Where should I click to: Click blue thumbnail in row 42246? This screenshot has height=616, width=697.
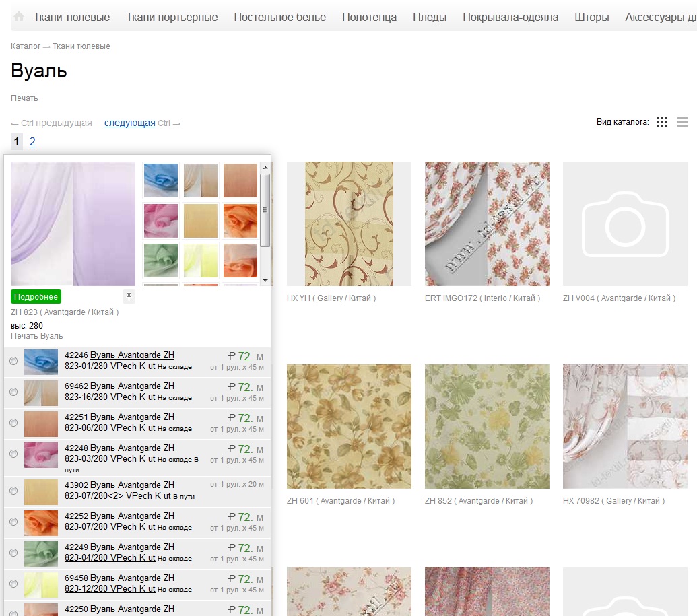pos(41,362)
